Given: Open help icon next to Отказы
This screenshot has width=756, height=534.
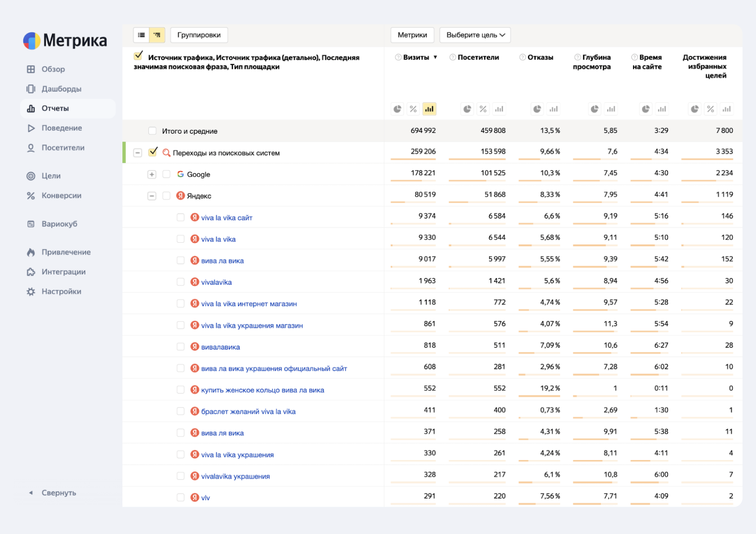Looking at the screenshot, I should 522,57.
